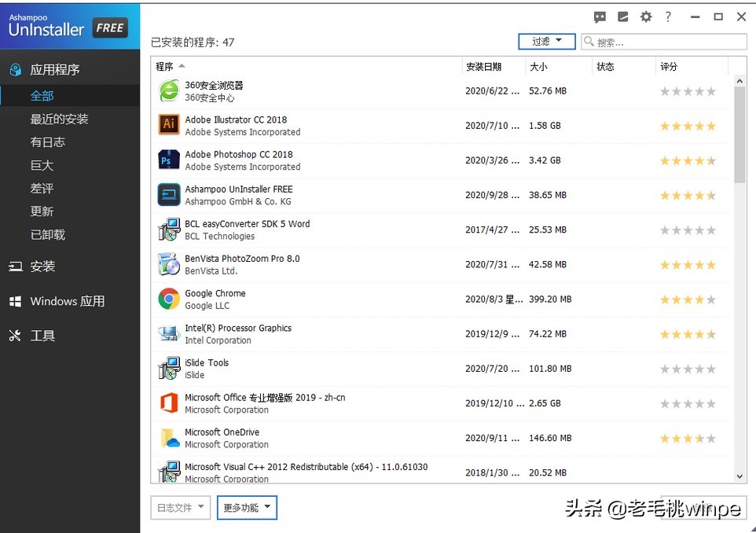Click the 360安全浏览器 program icon
The width and height of the screenshot is (756, 533).
[169, 91]
